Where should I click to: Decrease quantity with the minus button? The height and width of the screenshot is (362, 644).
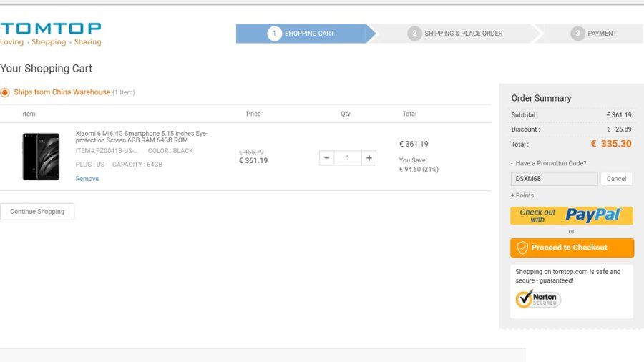pos(326,158)
